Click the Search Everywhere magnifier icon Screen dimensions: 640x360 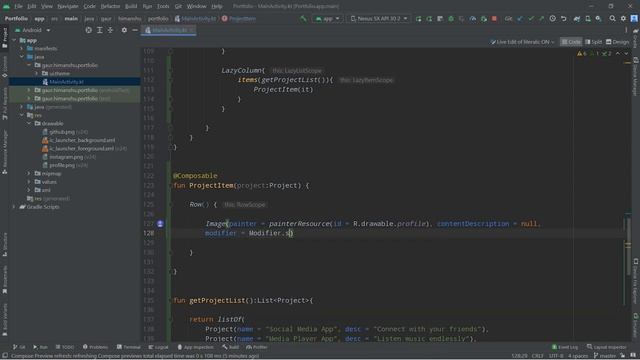click(x=612, y=19)
